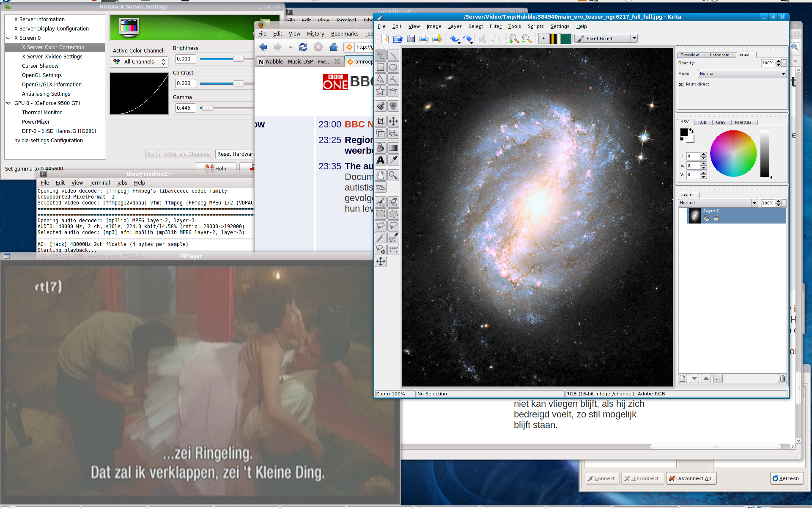Select the Perspective grid tool in Krita
The height and width of the screenshot is (508, 812).
coord(381,188)
